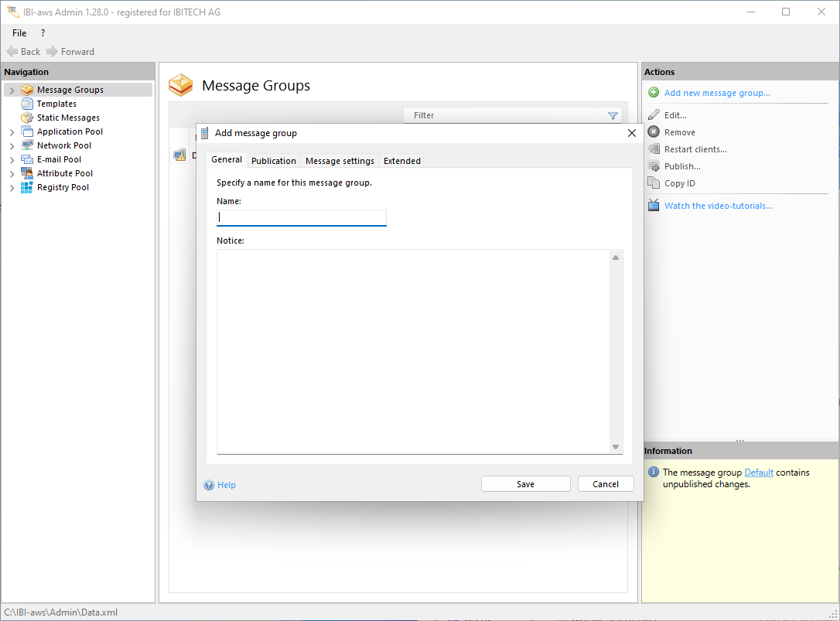Click the filter funnel icon

pos(613,115)
